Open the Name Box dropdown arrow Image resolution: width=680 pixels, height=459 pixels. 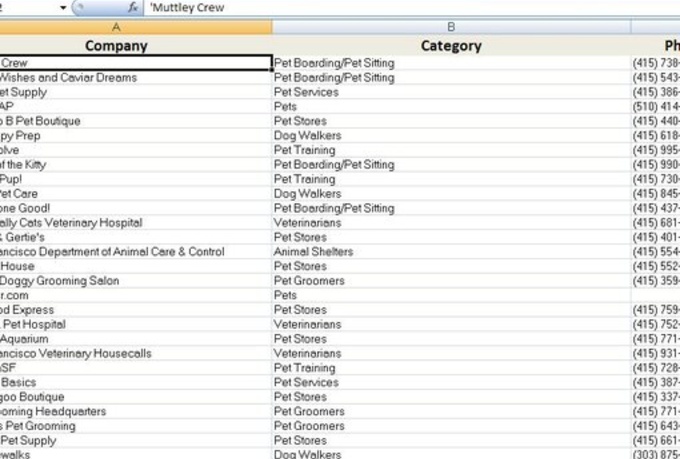pyautogui.click(x=63, y=8)
